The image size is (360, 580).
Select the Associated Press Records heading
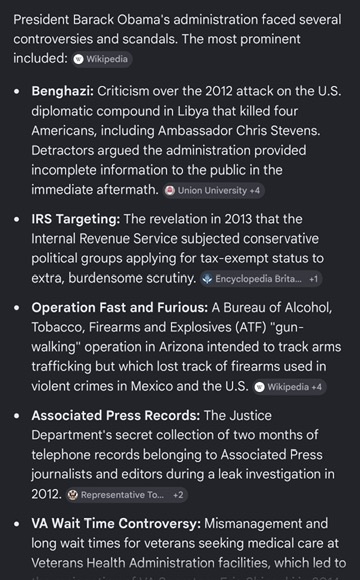point(116,415)
